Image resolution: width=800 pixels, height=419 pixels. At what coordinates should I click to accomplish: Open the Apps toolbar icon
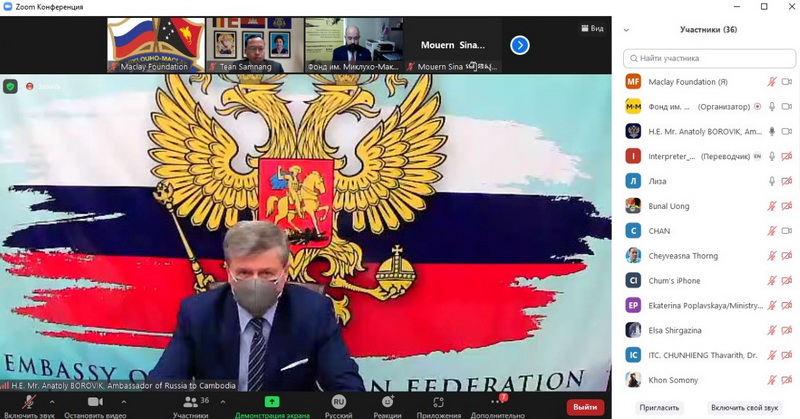(x=438, y=402)
